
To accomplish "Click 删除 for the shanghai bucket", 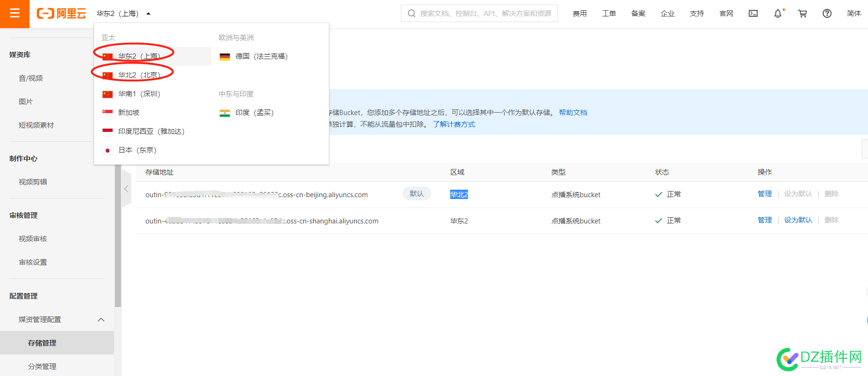I will pos(831,220).
